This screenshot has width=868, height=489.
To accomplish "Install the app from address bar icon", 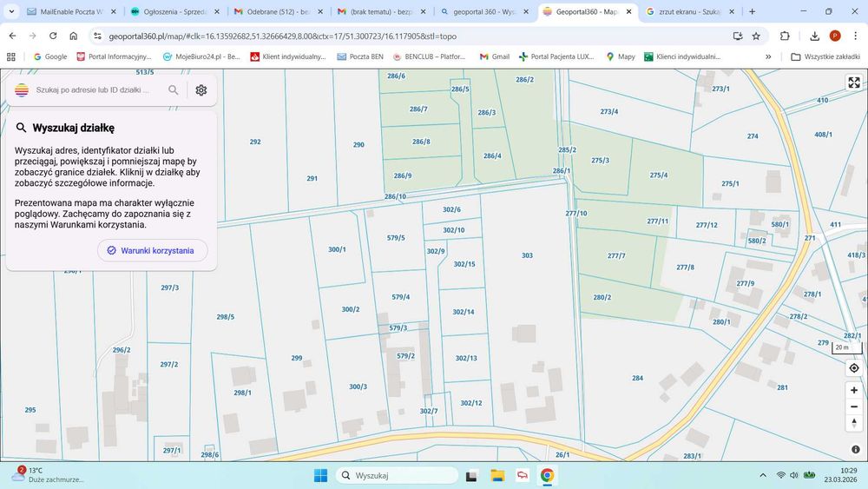I will pyautogui.click(x=737, y=36).
